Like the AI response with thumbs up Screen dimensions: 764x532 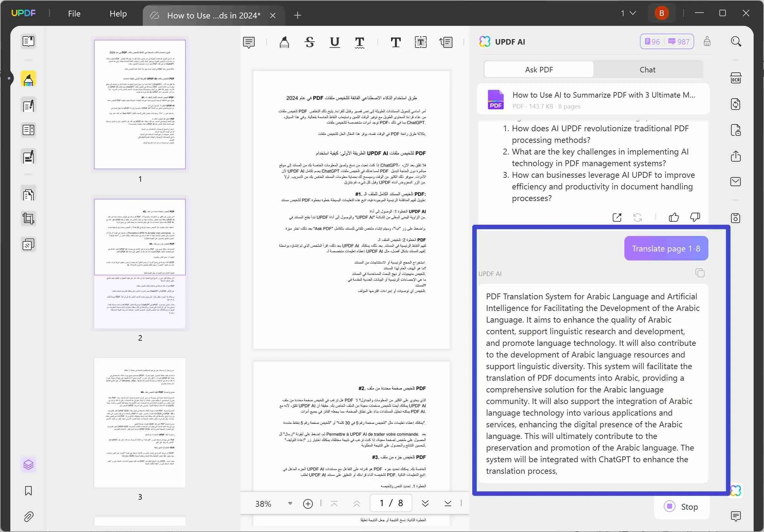coord(674,217)
